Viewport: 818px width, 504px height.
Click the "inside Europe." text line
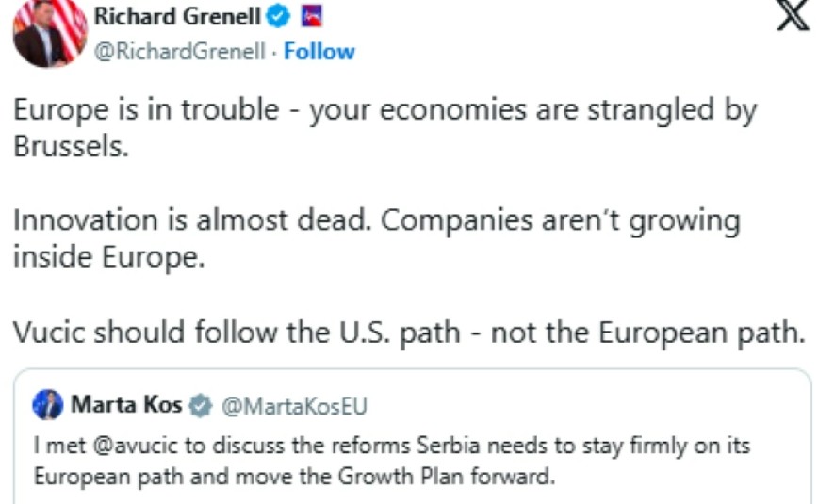(107, 258)
